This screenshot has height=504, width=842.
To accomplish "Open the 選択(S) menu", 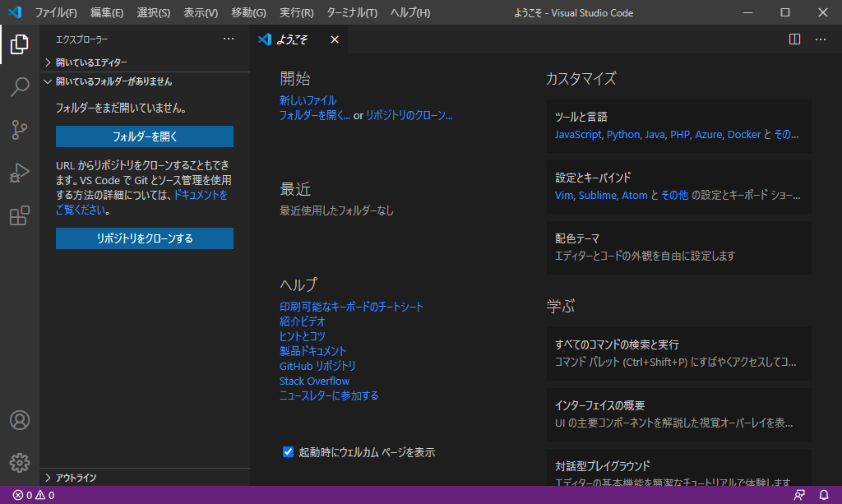I will click(x=154, y=12).
